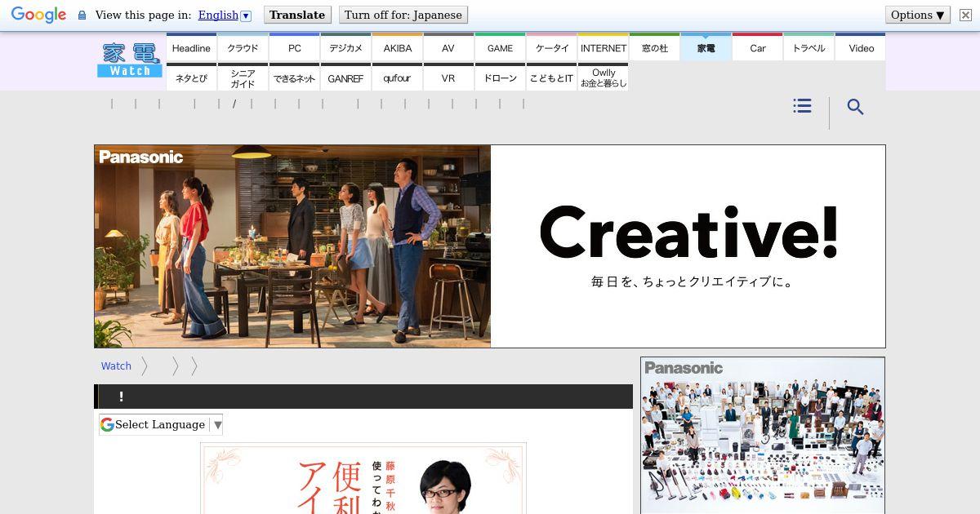Open site search magnifier icon
The height and width of the screenshot is (514, 980).
click(855, 107)
